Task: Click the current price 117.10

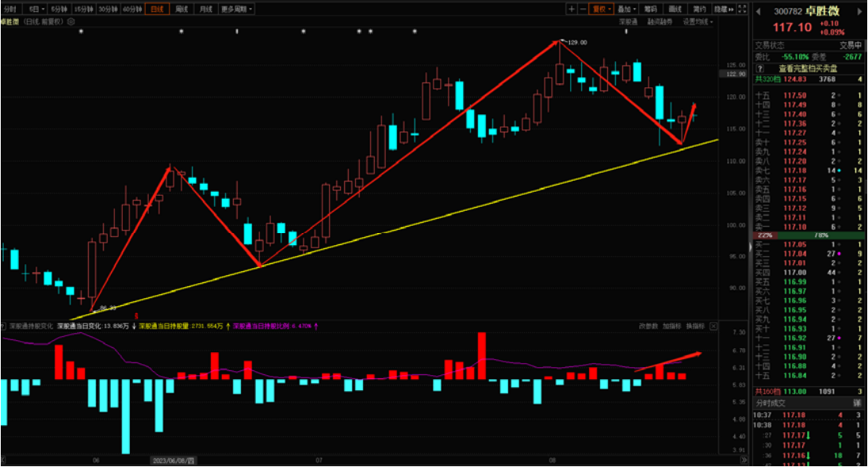Action: coord(792,28)
